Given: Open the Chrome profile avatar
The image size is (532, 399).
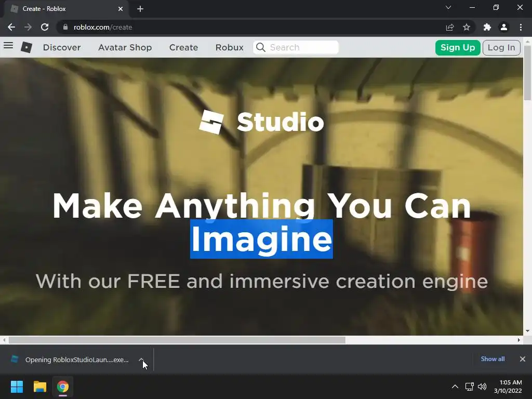Looking at the screenshot, I should pos(504,27).
